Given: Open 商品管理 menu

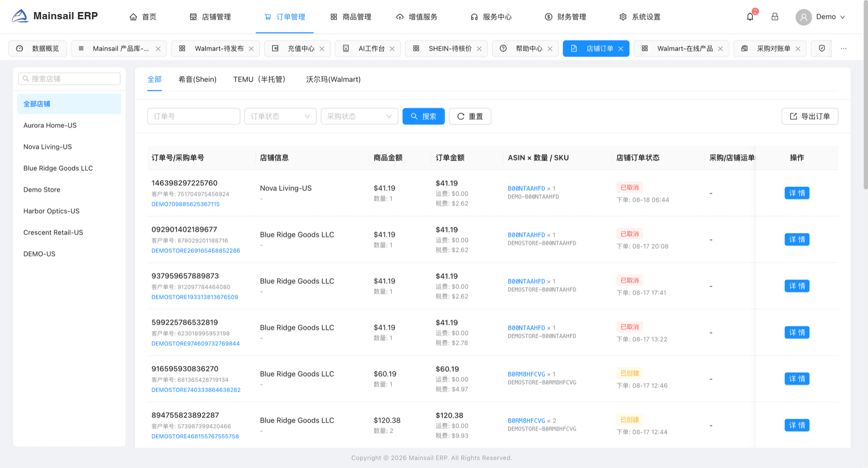Looking at the screenshot, I should coord(351,17).
